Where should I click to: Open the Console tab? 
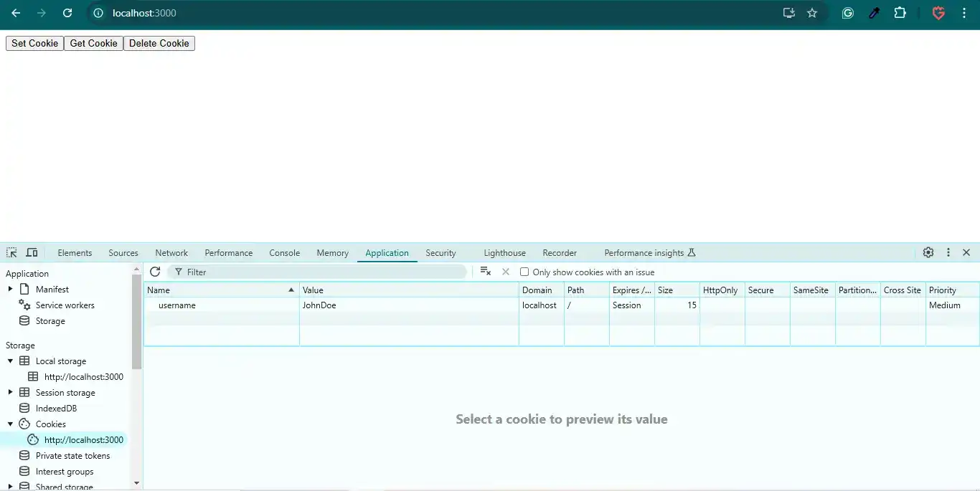click(284, 253)
